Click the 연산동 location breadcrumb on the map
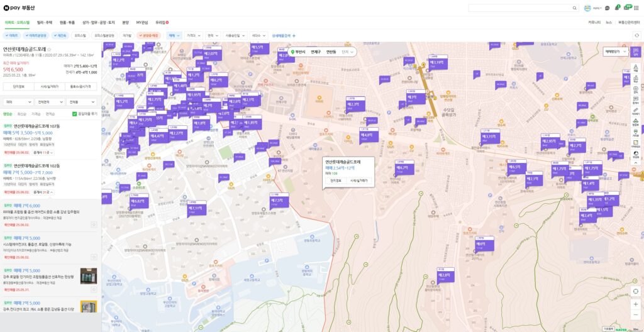The image size is (644, 332). (331, 52)
